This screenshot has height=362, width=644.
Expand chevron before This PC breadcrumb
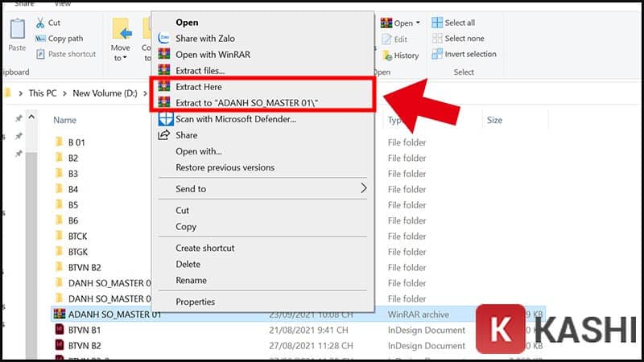click(x=21, y=93)
